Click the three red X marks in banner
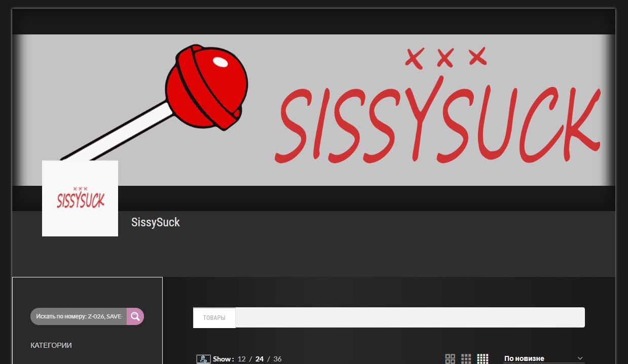Image resolution: width=628 pixels, height=364 pixels. coord(445,58)
